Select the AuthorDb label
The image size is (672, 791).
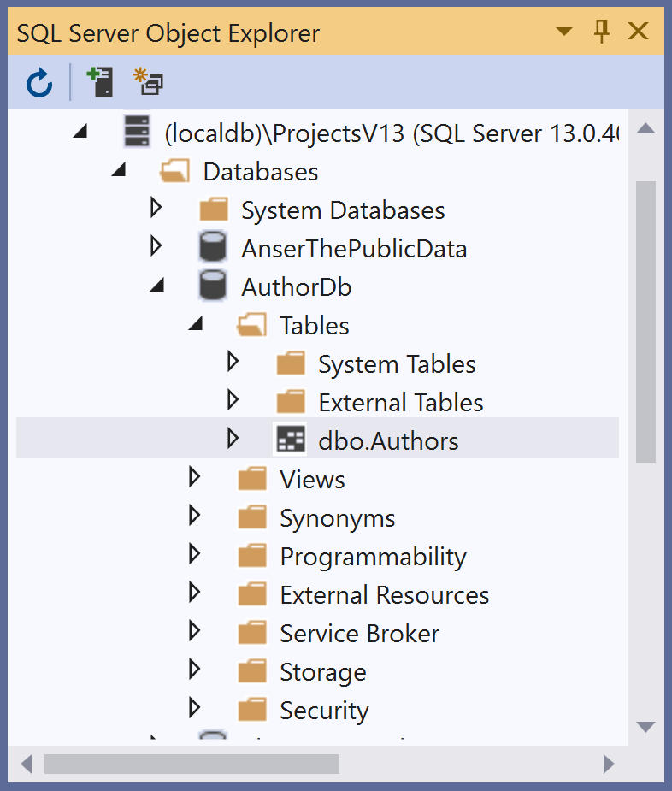click(296, 287)
